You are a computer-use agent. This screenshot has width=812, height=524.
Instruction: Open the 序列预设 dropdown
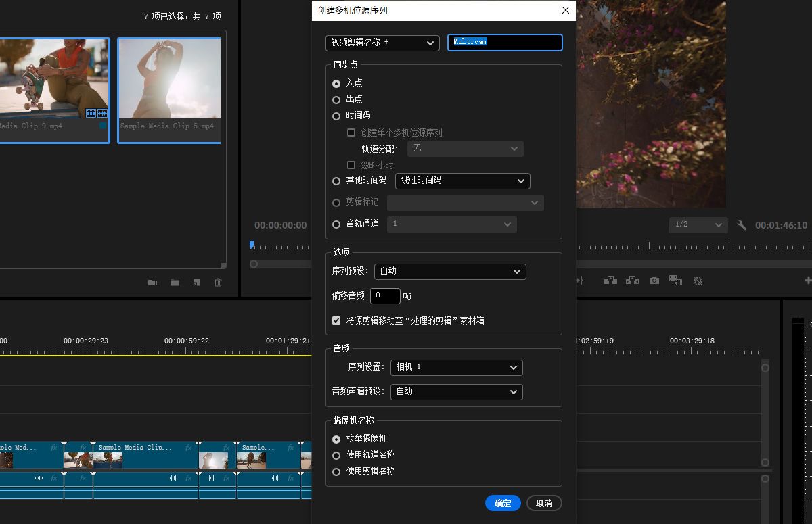pos(450,271)
